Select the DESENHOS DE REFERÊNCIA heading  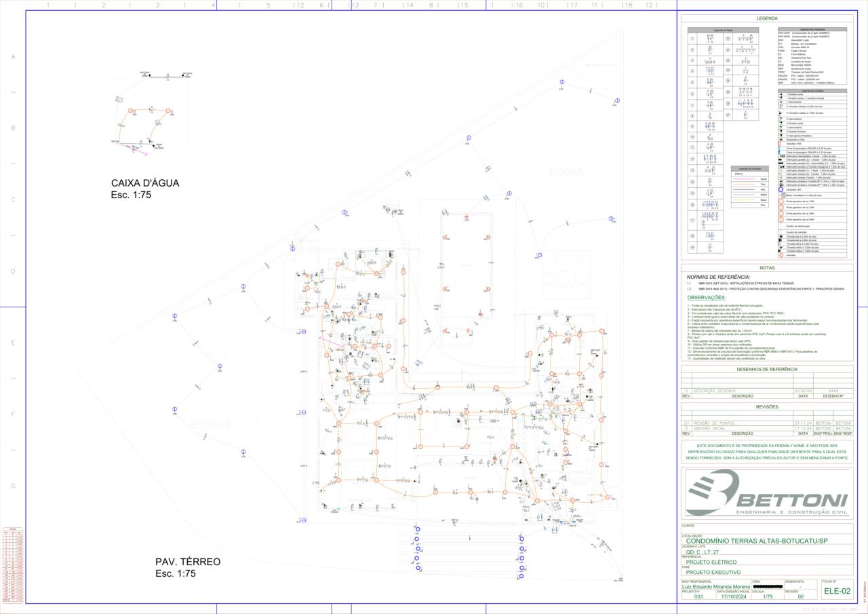767,369
